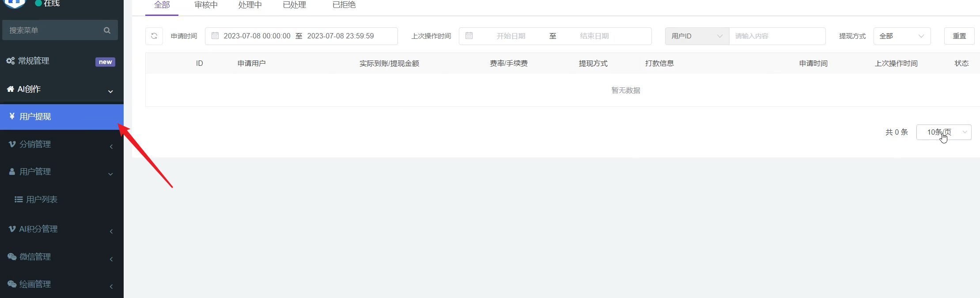Click the 重置 reset button

click(959, 36)
